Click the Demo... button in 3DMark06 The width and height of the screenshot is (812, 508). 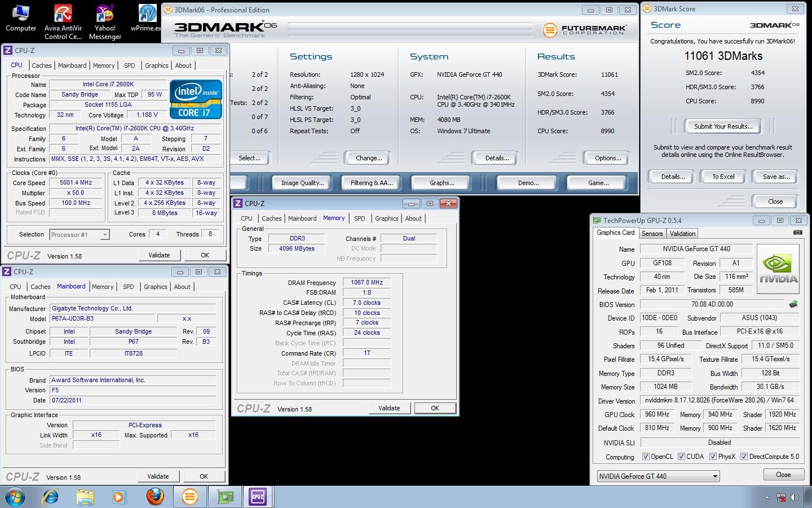[x=528, y=183]
